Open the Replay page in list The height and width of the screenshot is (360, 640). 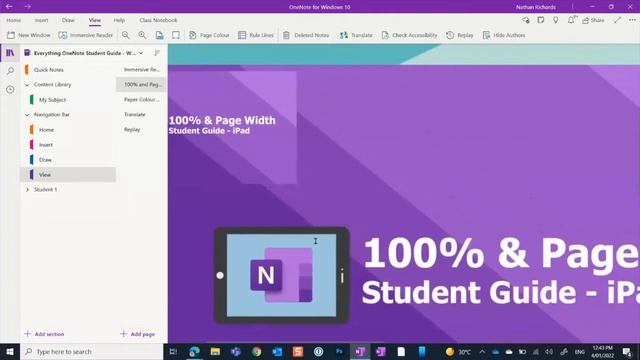(x=141, y=130)
